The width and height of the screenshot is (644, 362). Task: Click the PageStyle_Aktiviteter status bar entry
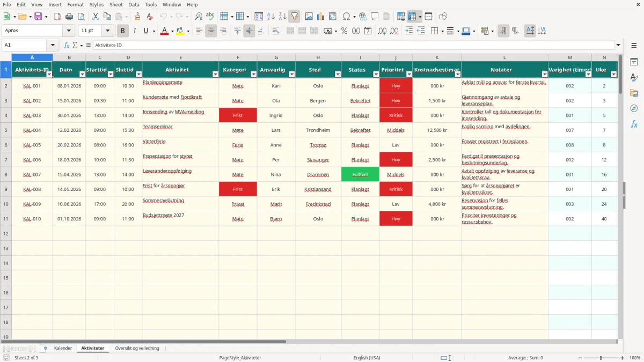[x=240, y=358]
